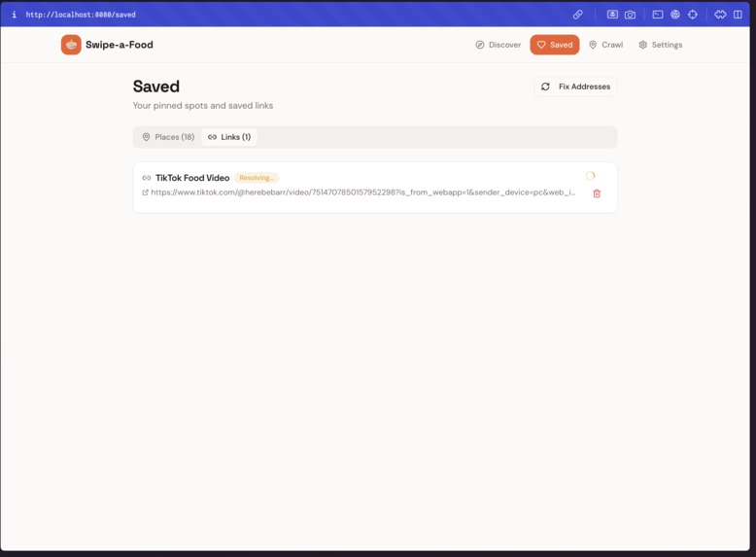The width and height of the screenshot is (756, 557).
Task: Click the camera screenshot icon
Action: click(630, 15)
